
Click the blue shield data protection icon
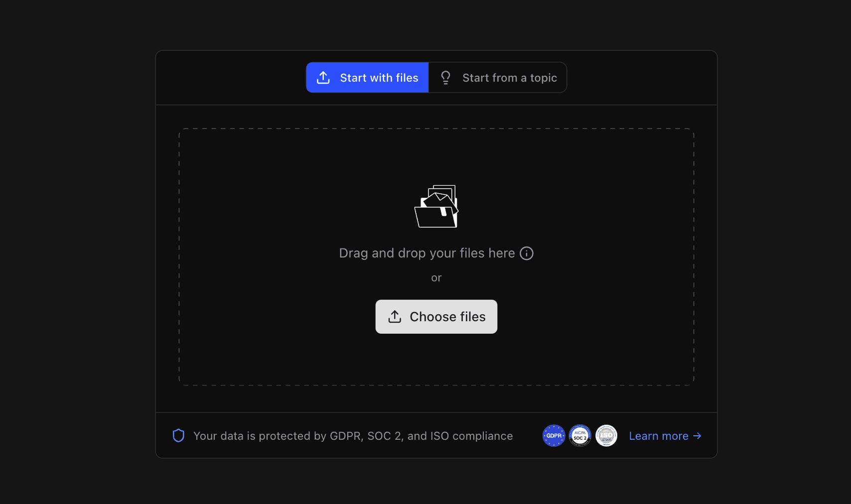178,435
